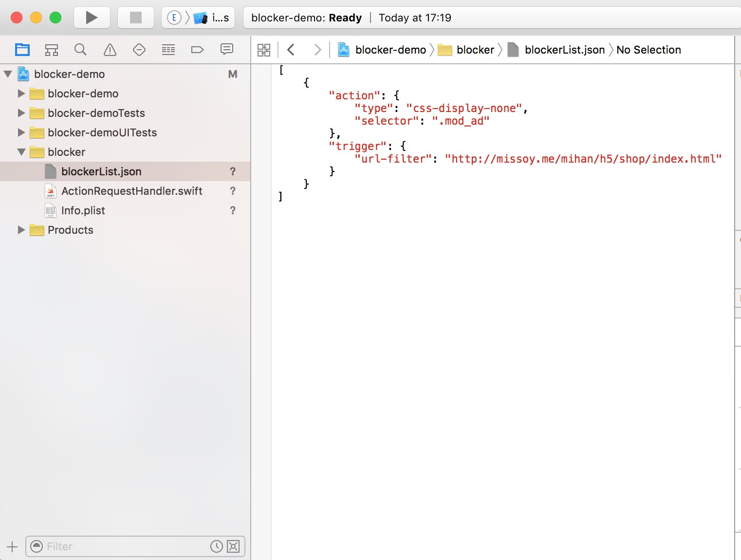The width and height of the screenshot is (741, 560).
Task: Show the Project navigator
Action: (22, 50)
